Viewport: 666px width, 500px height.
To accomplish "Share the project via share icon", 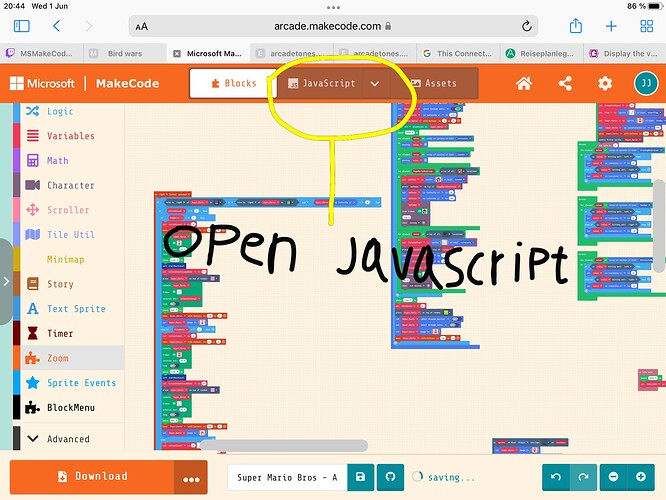I will point(564,83).
